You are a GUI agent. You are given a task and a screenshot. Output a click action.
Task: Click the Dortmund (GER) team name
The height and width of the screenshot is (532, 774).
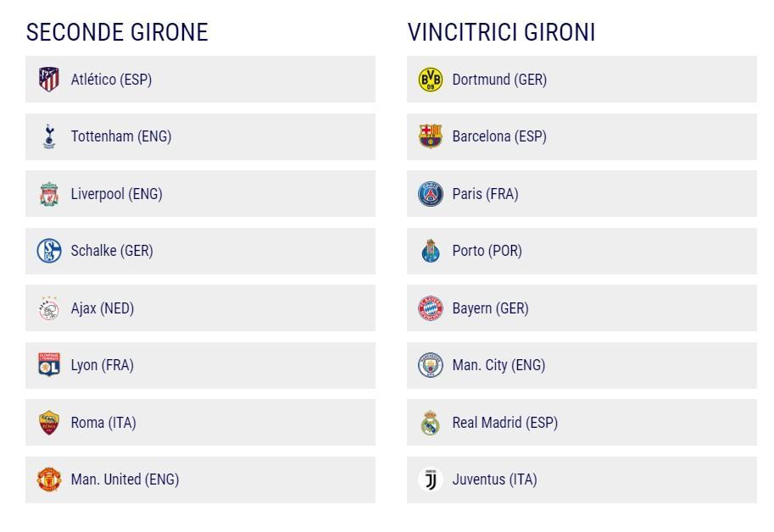tap(499, 80)
